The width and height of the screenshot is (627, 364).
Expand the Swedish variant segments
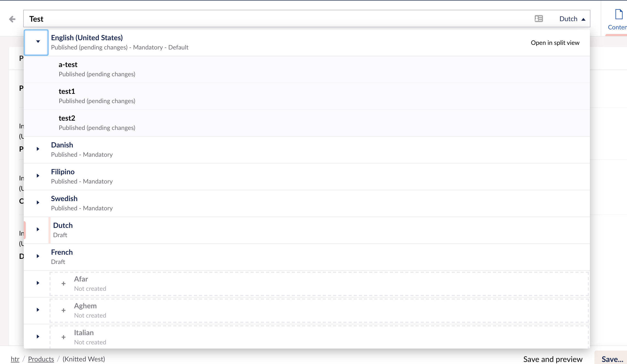(38, 203)
